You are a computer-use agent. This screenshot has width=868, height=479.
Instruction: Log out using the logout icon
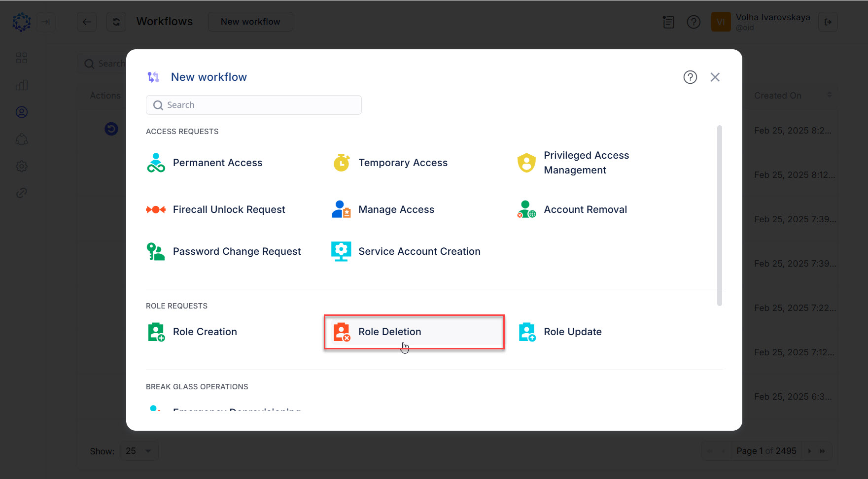pyautogui.click(x=828, y=22)
